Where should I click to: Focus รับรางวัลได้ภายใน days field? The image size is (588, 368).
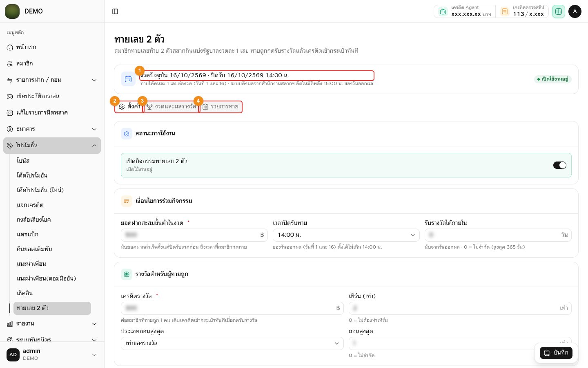tap(498, 235)
